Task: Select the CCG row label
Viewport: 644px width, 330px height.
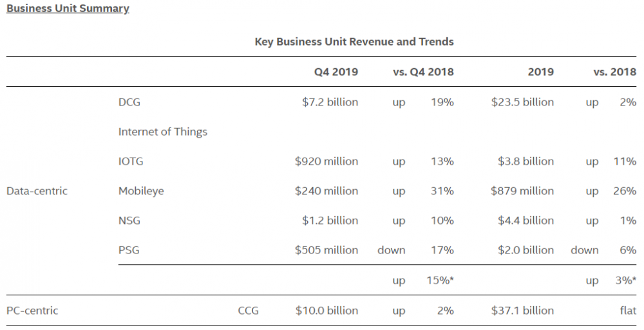Action: click(x=249, y=311)
